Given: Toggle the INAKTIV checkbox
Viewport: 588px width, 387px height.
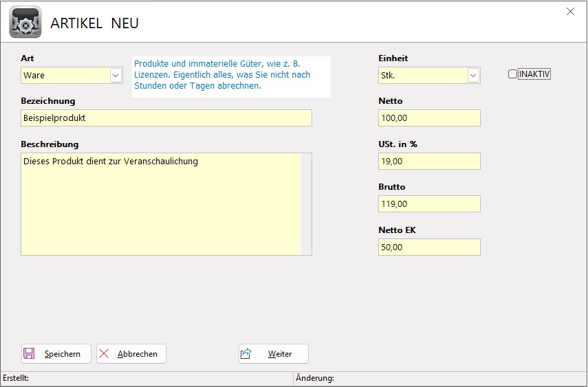Looking at the screenshot, I should pyautogui.click(x=512, y=74).
